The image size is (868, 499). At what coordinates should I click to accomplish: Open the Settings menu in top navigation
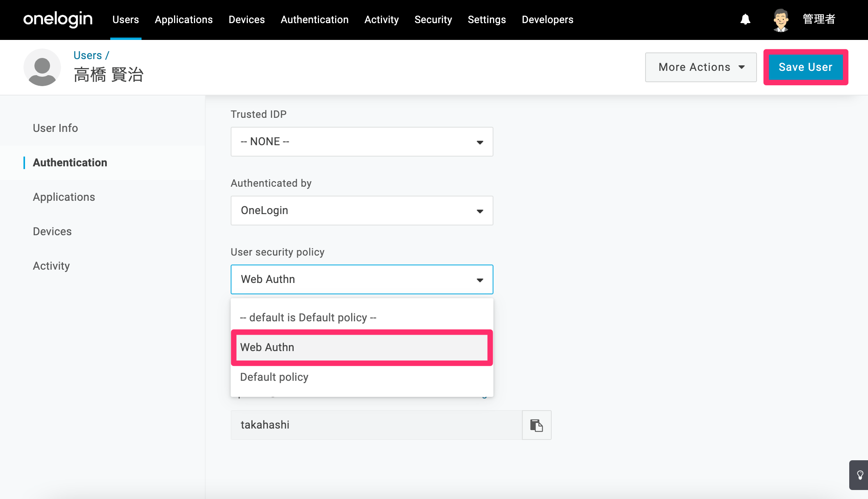point(487,20)
